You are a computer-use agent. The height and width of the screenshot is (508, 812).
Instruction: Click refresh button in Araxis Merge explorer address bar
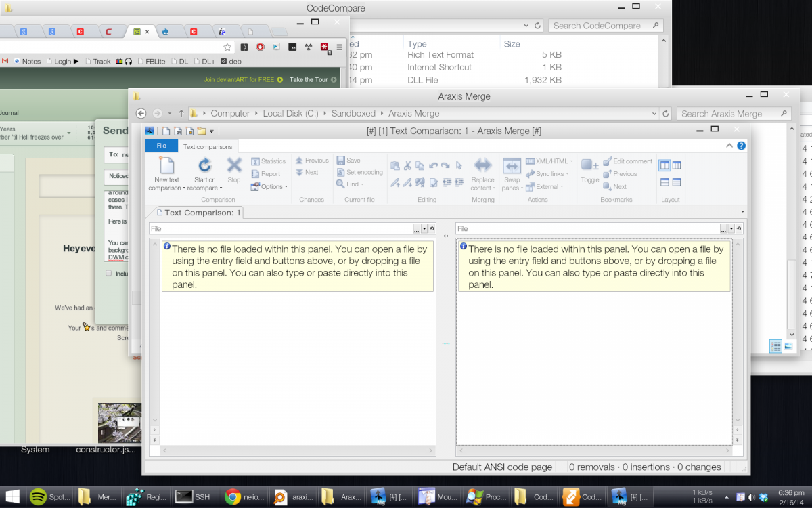pos(666,114)
